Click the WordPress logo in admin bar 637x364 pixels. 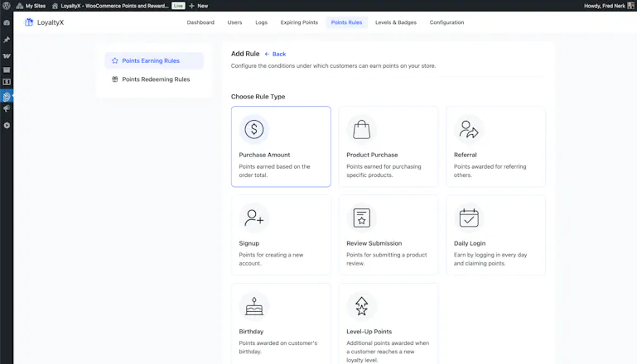7,6
